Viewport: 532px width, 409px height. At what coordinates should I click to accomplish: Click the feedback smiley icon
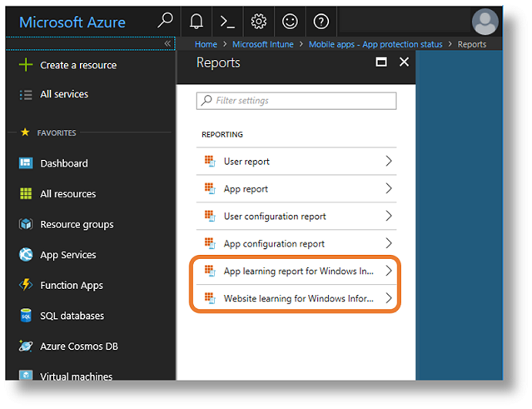point(290,22)
